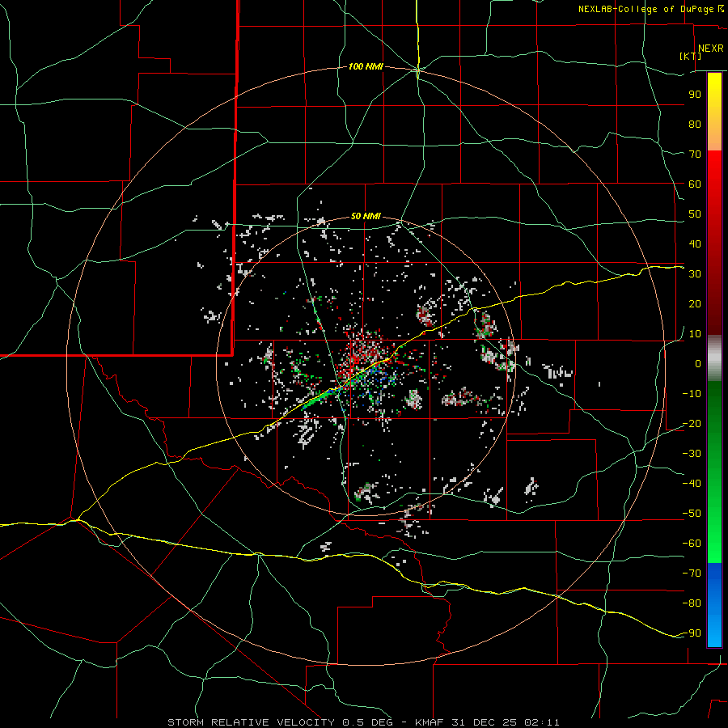Viewport: 728px width, 728px height.
Task: Click the "-50" value on the velocity scale
Action: click(692, 514)
